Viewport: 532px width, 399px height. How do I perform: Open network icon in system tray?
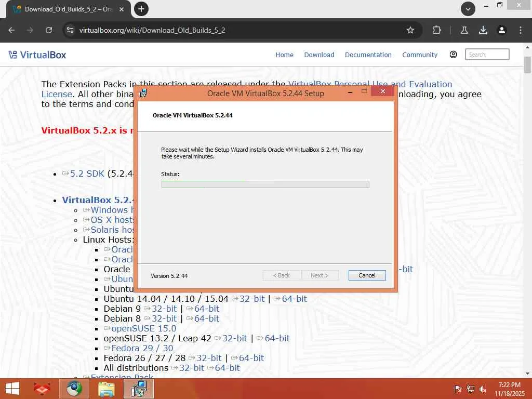pos(471,389)
